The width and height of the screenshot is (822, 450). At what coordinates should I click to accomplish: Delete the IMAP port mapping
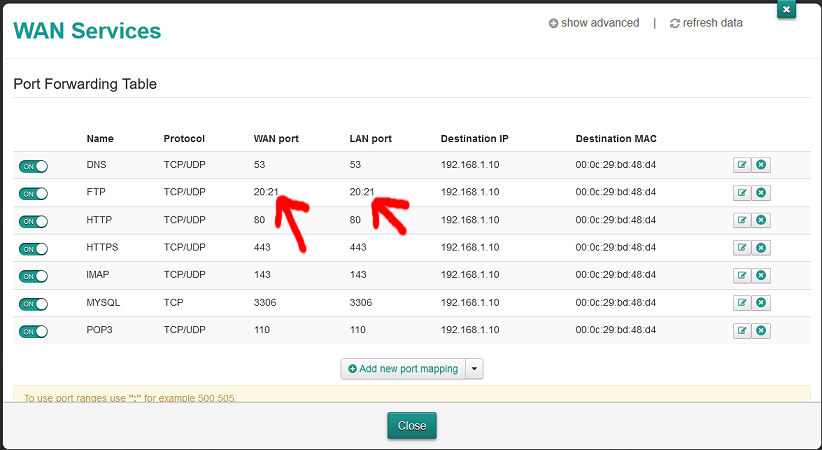click(761, 275)
